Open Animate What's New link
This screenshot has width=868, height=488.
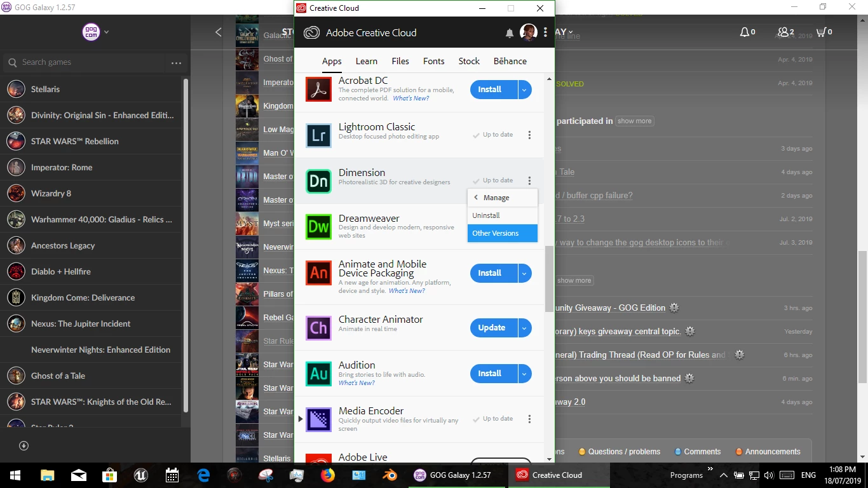coord(407,291)
